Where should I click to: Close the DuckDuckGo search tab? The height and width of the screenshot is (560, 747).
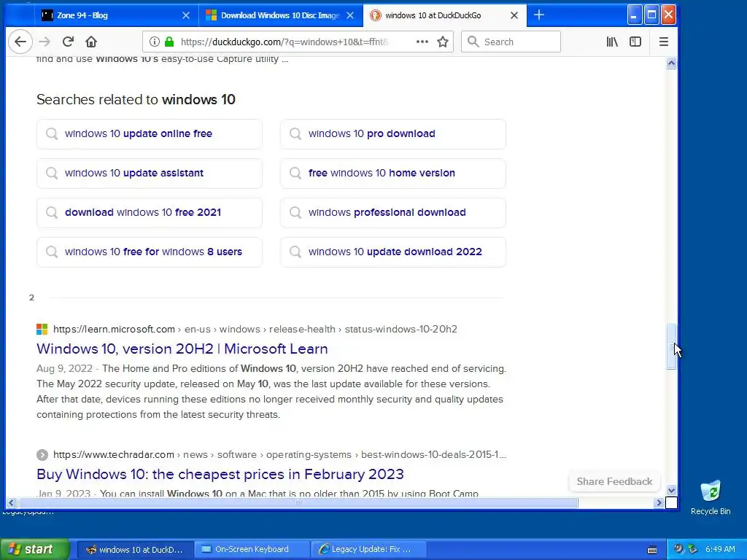click(514, 15)
